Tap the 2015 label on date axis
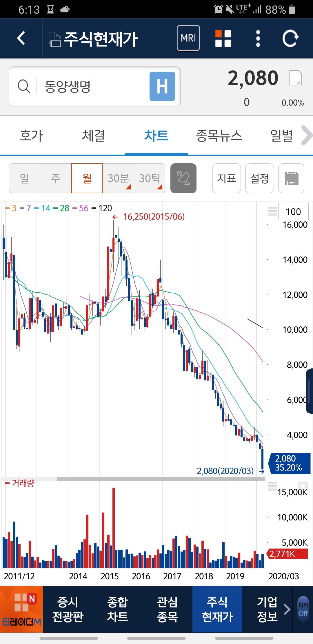The image size is (313, 644). [x=110, y=576]
